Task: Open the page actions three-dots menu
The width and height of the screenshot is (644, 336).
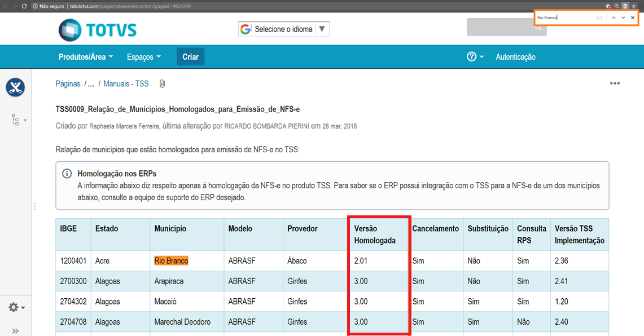Action: click(x=615, y=83)
